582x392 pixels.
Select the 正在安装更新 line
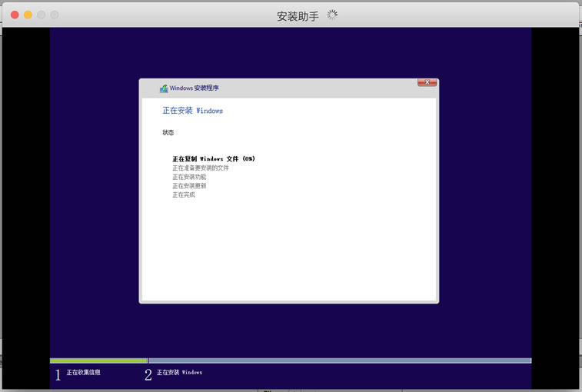189,186
